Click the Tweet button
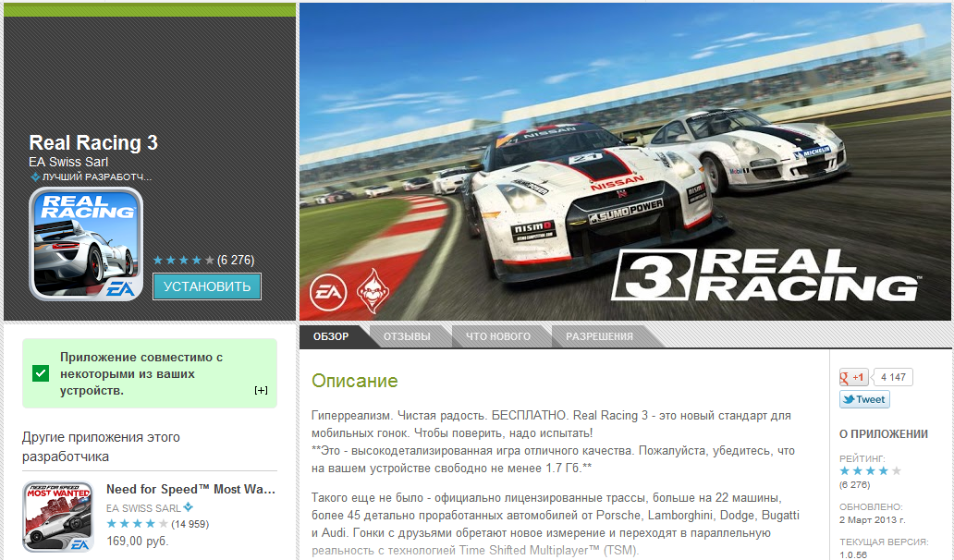Screen dimensions: 954x560 (x=864, y=399)
